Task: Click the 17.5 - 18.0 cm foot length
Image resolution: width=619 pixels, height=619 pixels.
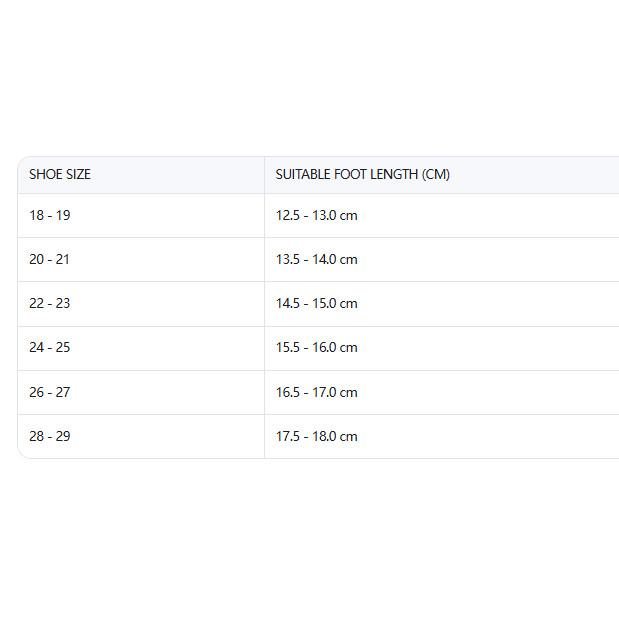Action: pyautogui.click(x=317, y=436)
